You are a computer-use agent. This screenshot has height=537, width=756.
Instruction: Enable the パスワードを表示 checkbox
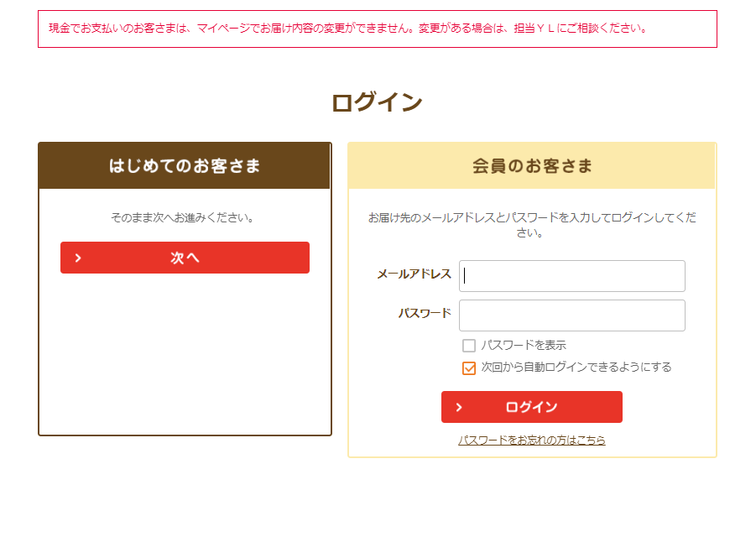(469, 346)
